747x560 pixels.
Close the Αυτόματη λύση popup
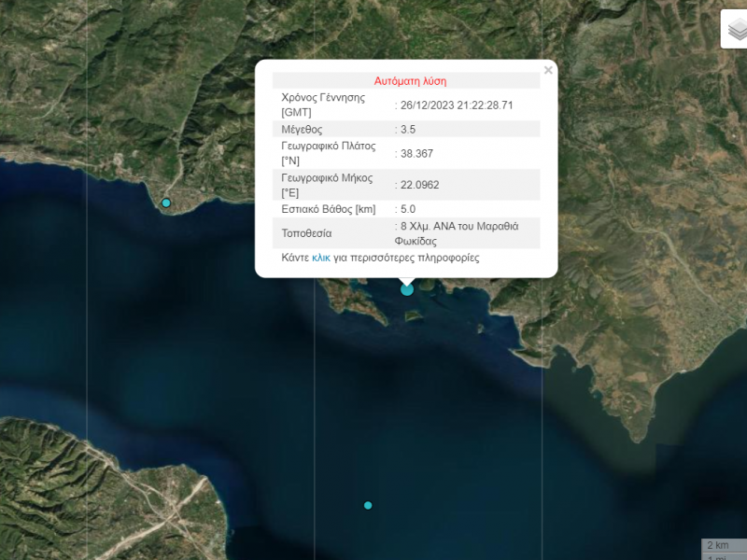pos(548,68)
